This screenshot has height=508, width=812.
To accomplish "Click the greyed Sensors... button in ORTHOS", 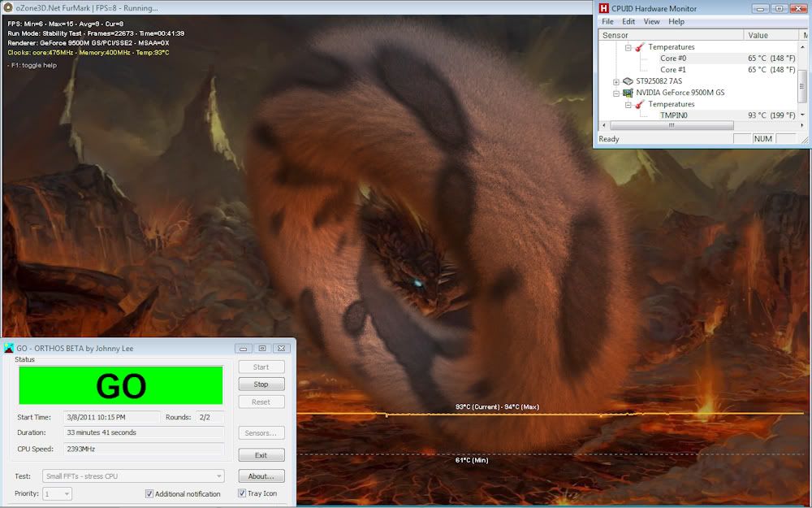I will pyautogui.click(x=261, y=433).
